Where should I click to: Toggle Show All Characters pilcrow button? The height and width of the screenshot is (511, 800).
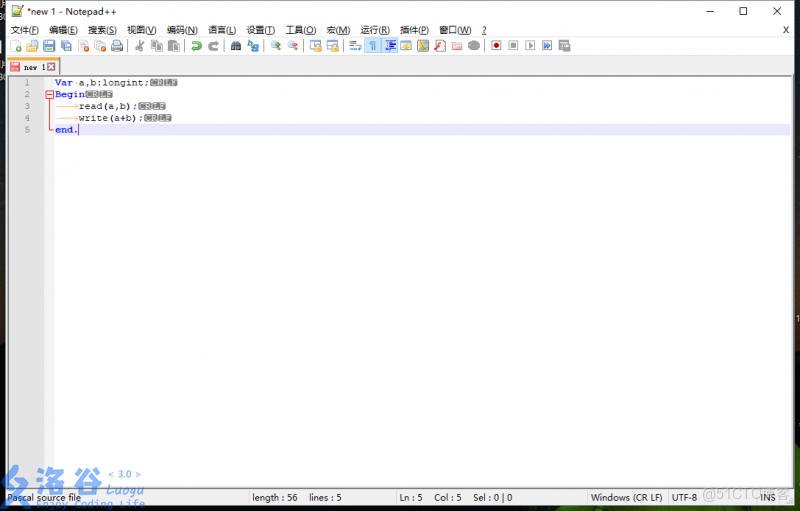[372, 46]
